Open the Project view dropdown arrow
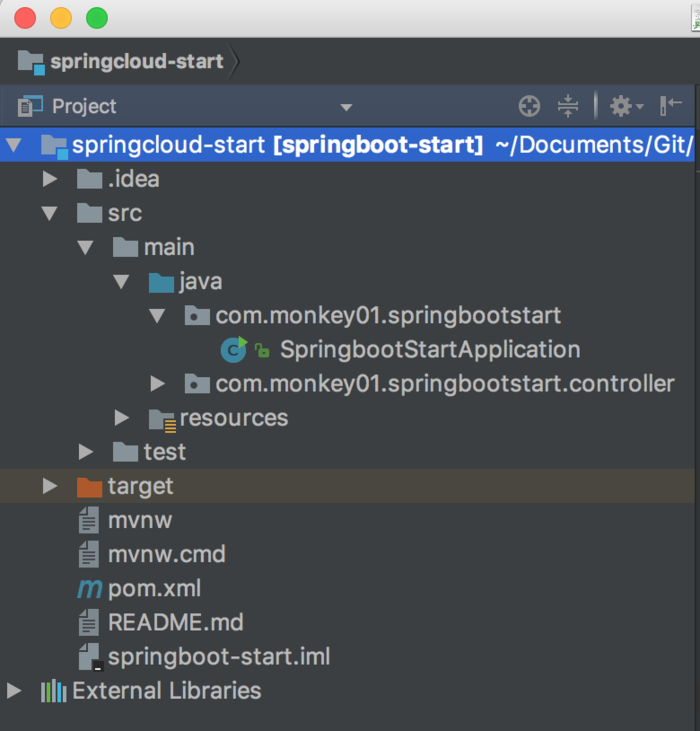The width and height of the screenshot is (700, 731). tap(346, 107)
